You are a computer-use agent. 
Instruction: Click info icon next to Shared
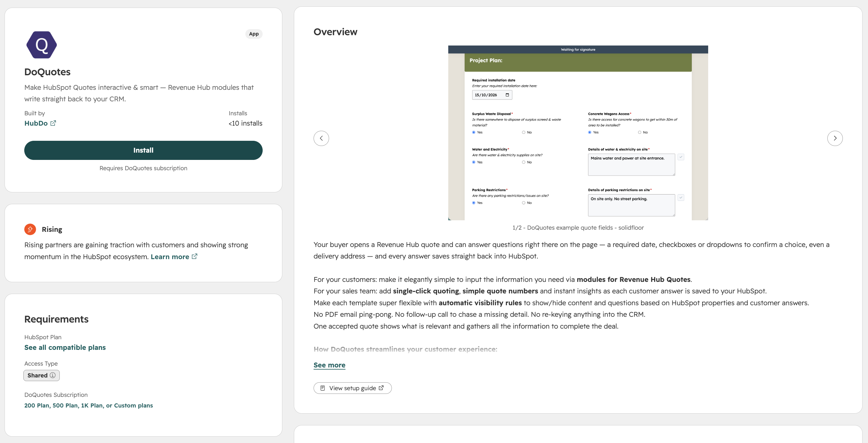point(52,375)
